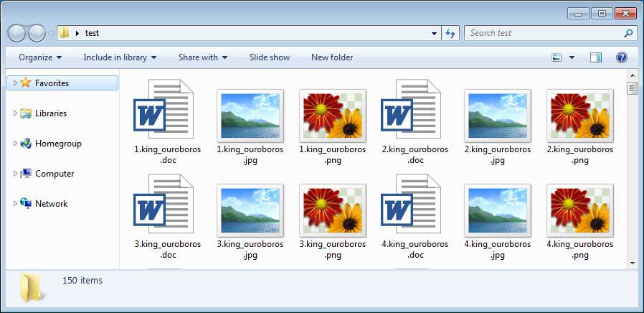Image resolution: width=644 pixels, height=313 pixels.
Task: Click the change view icon
Action: pos(557,57)
